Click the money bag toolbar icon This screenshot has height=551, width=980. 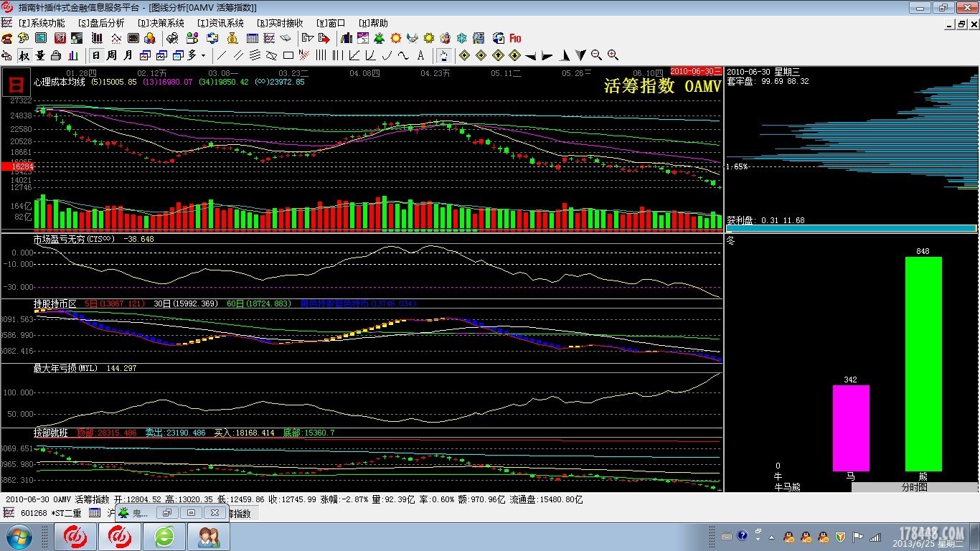[x=232, y=38]
